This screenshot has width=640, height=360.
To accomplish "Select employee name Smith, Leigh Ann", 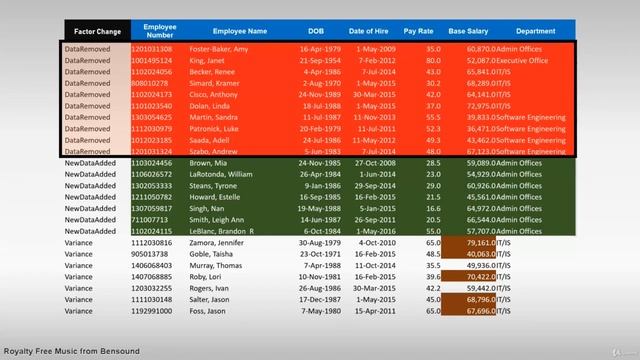I will coord(216,220).
